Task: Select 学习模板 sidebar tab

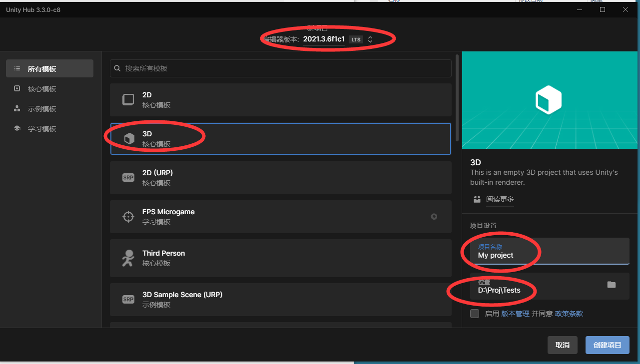Action: 49,128
